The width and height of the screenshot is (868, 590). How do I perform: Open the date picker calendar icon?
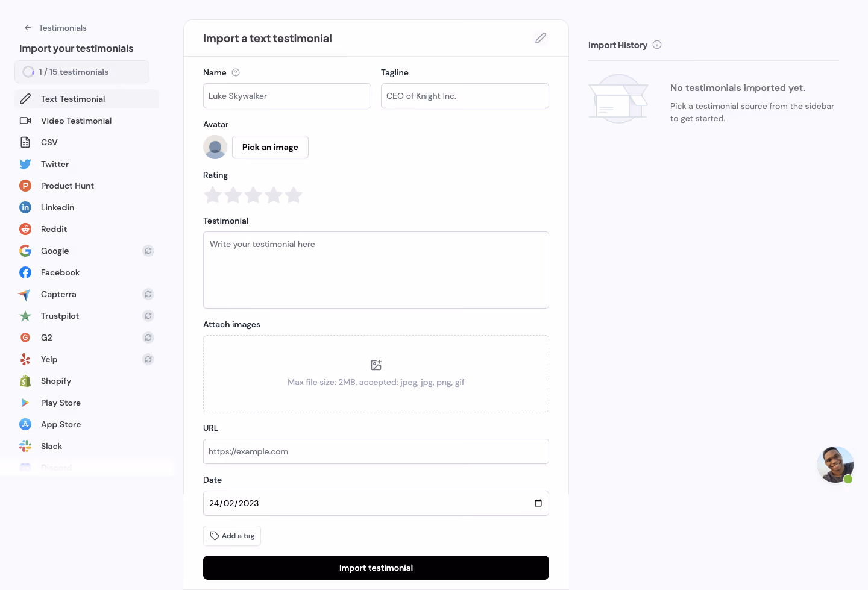click(538, 503)
